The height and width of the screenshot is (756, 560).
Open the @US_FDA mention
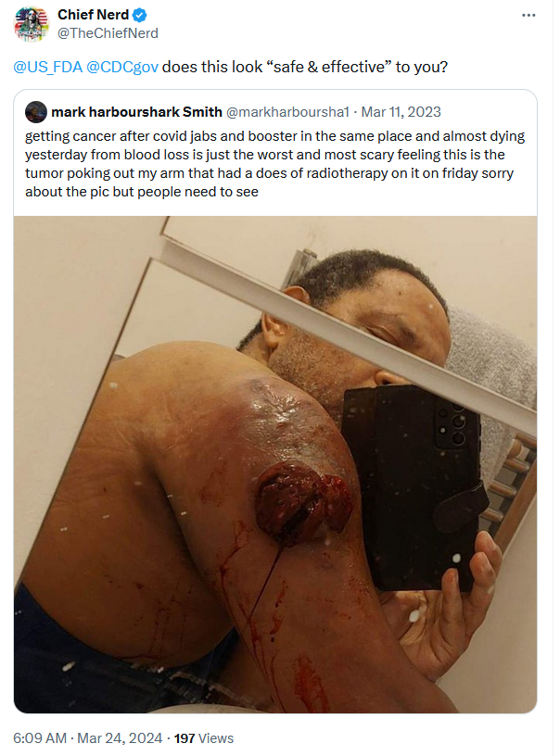[48, 67]
